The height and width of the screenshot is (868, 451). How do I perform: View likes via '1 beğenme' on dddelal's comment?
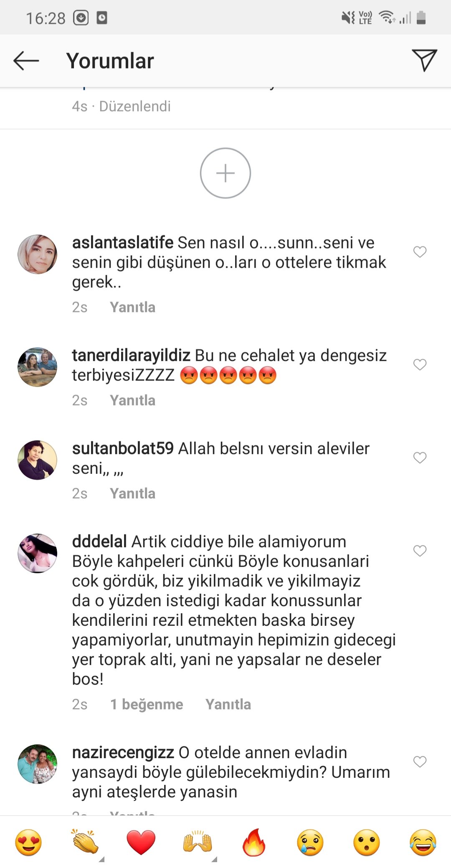coord(147,704)
